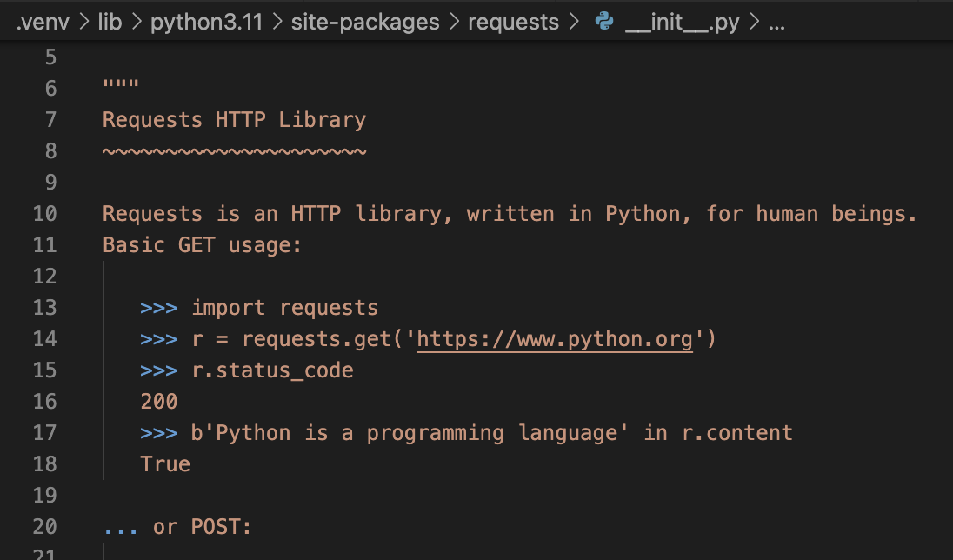953x560 pixels.
Task: Place cursor on 'True' at line 18
Action: pos(165,464)
